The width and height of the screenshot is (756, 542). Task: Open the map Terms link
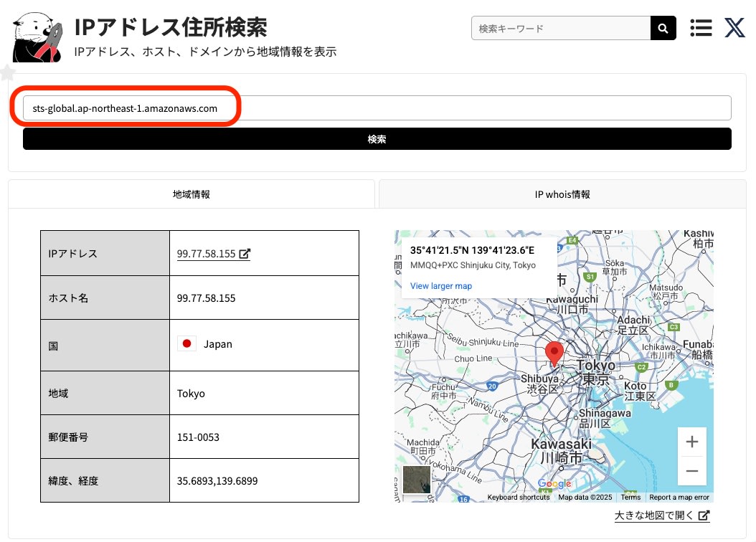(x=630, y=498)
